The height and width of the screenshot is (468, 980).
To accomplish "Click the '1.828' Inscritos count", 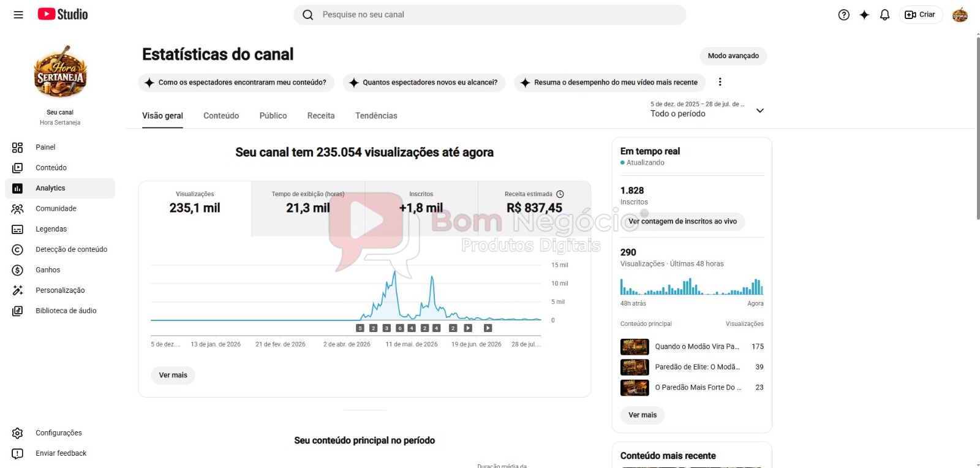I will click(x=632, y=191).
